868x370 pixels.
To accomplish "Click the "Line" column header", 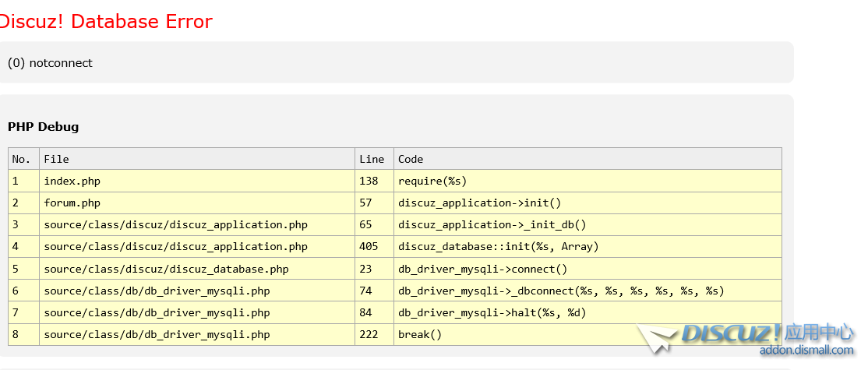I will (x=374, y=159).
